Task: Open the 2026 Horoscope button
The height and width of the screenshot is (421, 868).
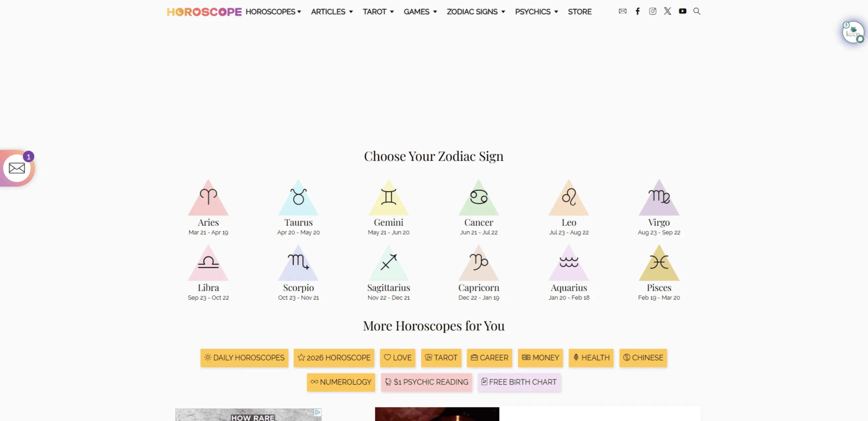Action: pos(334,358)
